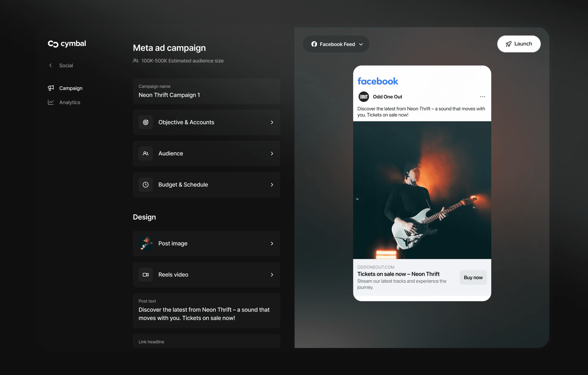
Task: Click the back arrow next to Social
Action: pyautogui.click(x=51, y=65)
